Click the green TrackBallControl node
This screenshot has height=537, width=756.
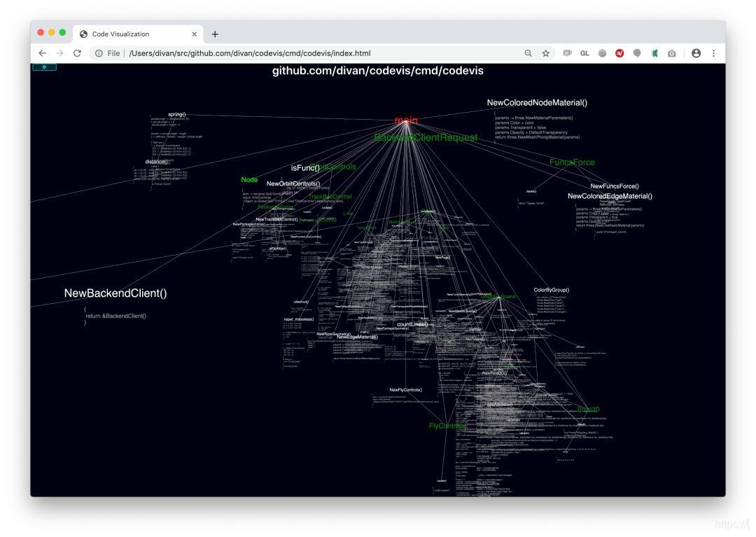[x=330, y=197]
